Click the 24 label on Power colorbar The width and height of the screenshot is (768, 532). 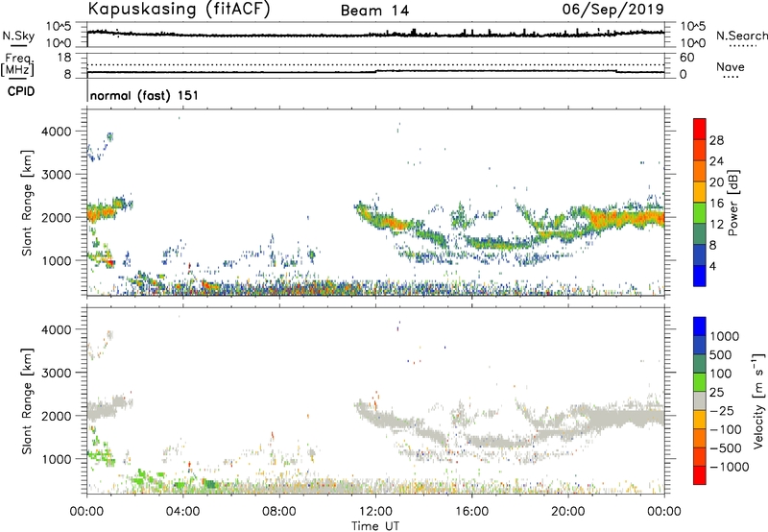pyautogui.click(x=716, y=161)
